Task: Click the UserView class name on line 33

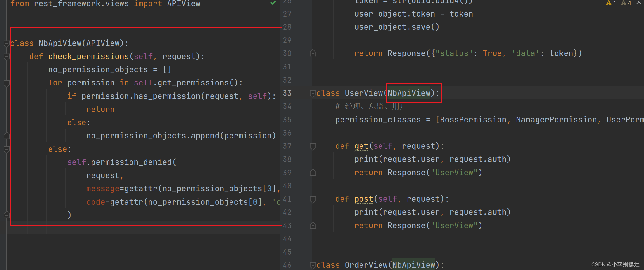Action: 364,93
